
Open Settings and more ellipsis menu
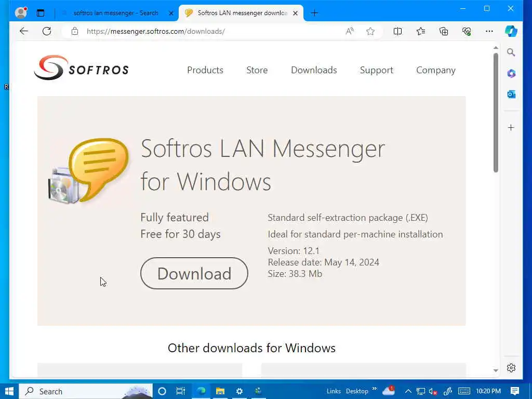coord(489,31)
